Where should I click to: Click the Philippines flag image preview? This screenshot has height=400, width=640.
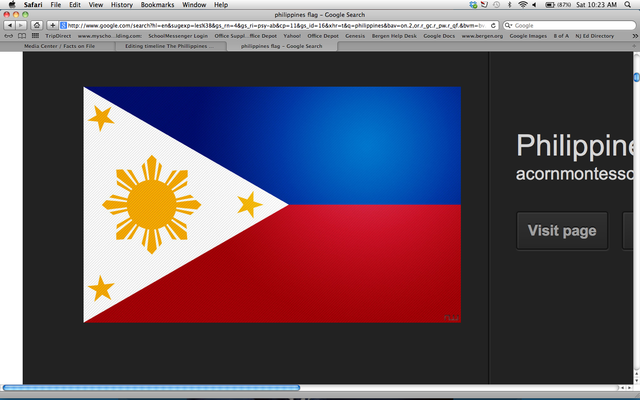pyautogui.click(x=272, y=204)
